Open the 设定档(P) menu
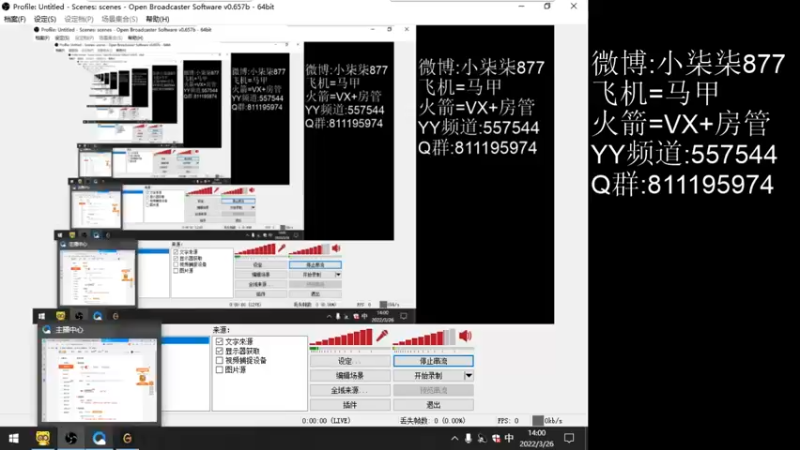 tap(79, 19)
